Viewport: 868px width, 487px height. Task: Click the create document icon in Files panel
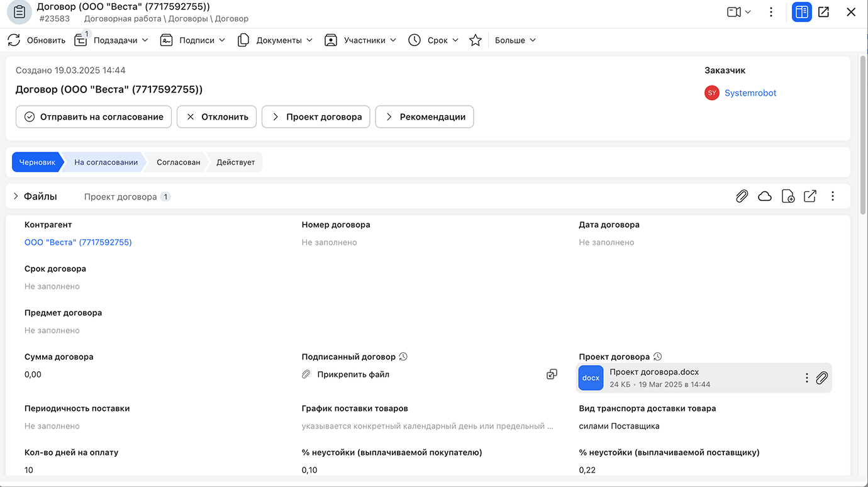[788, 196]
